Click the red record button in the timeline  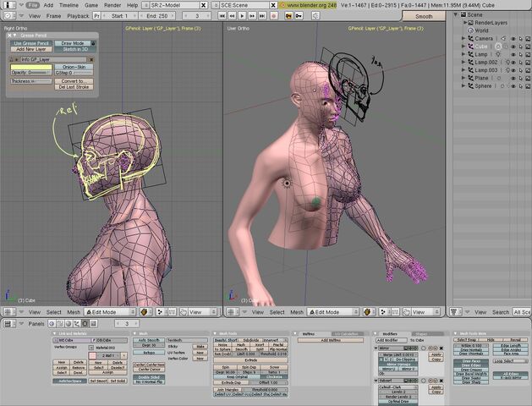click(x=274, y=16)
